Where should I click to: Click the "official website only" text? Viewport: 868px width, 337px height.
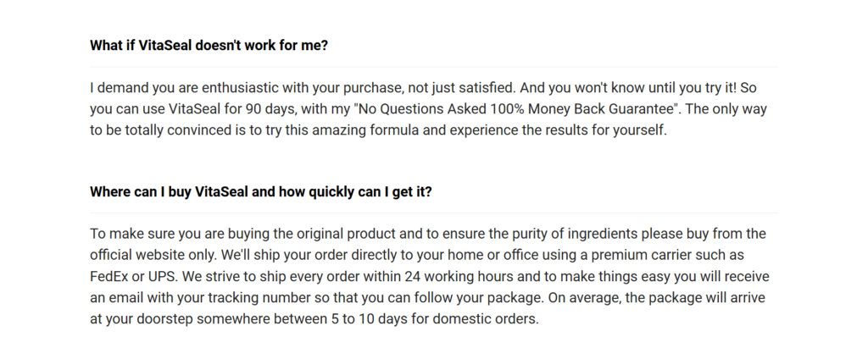(154, 255)
